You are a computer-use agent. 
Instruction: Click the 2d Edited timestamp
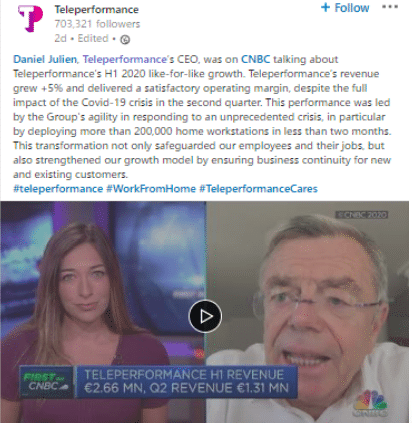[x=81, y=38]
